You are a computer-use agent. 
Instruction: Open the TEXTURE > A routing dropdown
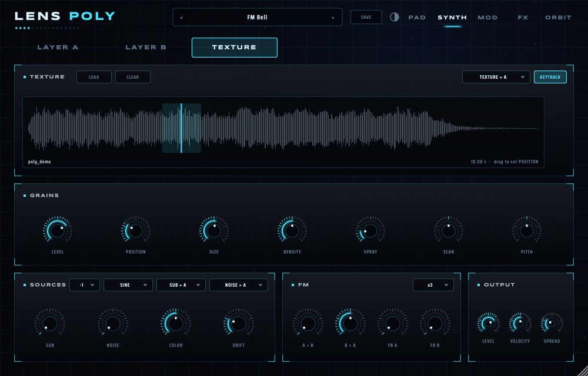click(x=496, y=77)
